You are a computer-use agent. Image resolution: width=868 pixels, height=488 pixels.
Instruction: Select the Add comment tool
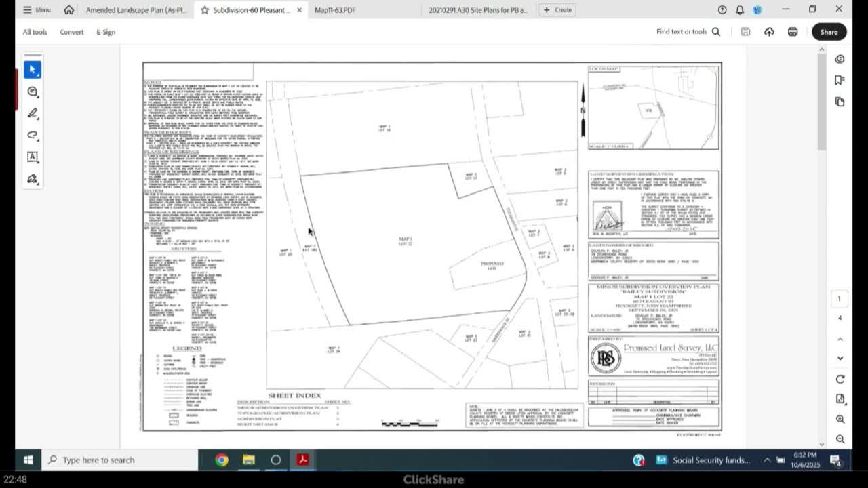coord(33,91)
